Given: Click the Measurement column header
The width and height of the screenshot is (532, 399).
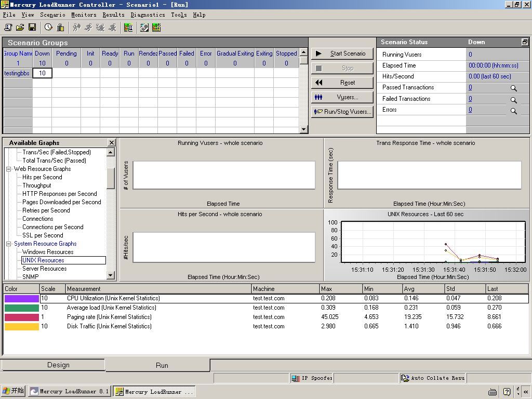Looking at the screenshot, I should (x=158, y=289).
